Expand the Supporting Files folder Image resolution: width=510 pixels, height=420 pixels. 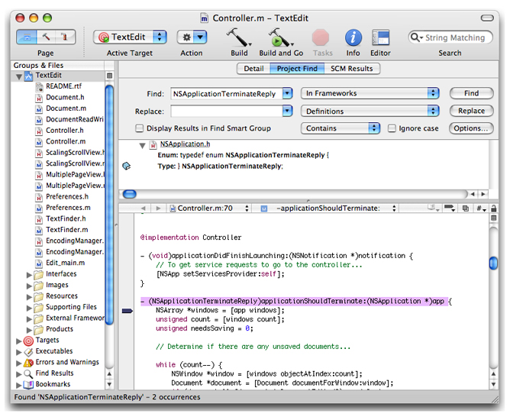click(29, 308)
